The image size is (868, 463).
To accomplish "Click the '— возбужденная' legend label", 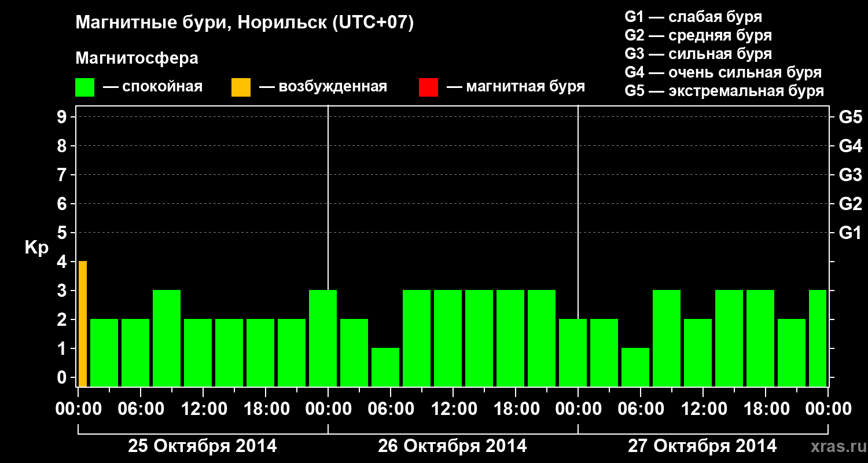I will (323, 87).
